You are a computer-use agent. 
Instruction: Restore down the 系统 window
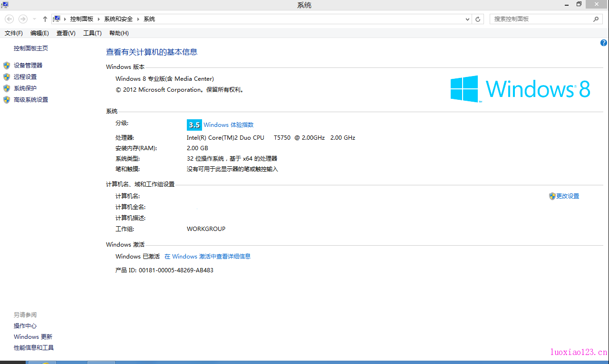tap(579, 4)
